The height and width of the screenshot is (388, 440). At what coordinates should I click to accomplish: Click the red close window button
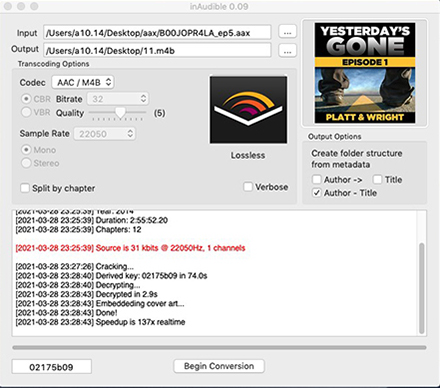click(x=8, y=6)
